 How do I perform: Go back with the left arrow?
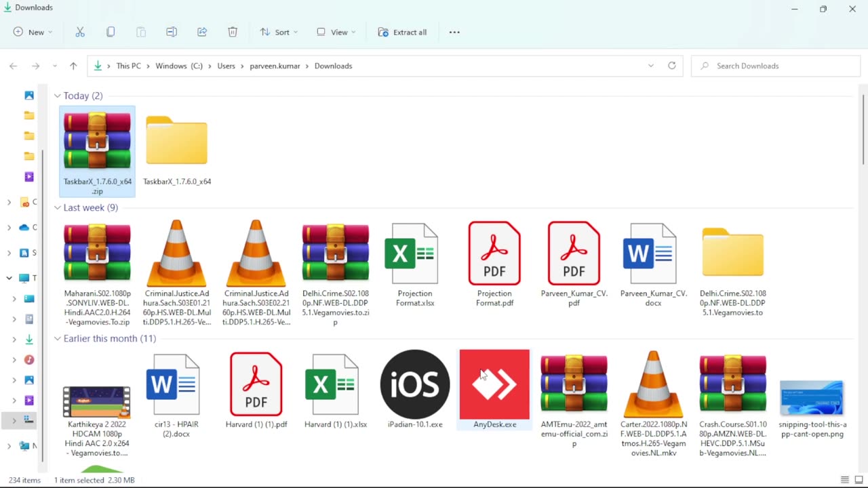tap(14, 66)
